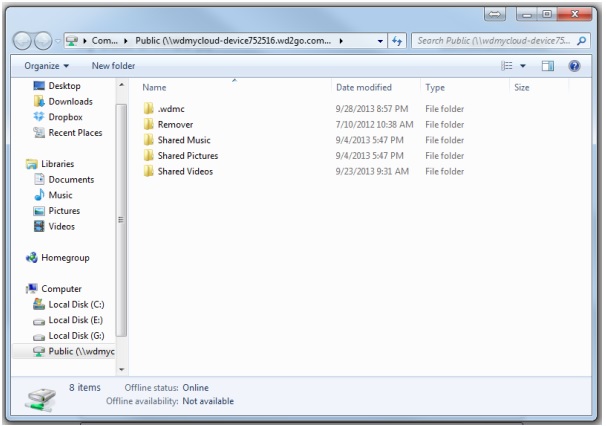Click the navigation pane scrollbar thumb
The image size is (606, 426).
[x=121, y=220]
